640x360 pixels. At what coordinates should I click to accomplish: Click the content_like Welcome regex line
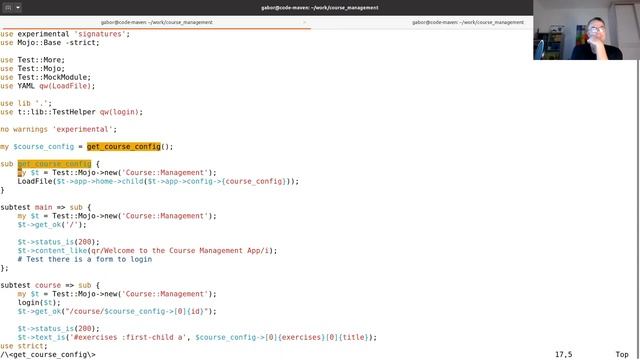pyautogui.click(x=147, y=251)
